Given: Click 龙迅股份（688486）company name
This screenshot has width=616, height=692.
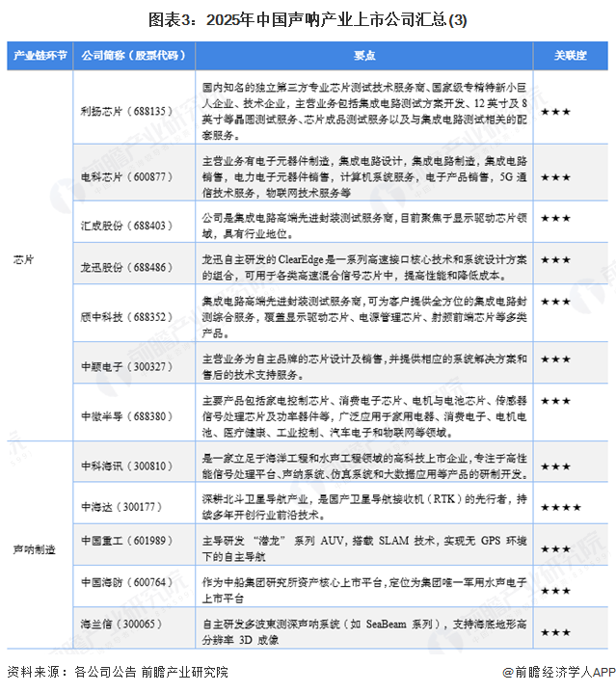Looking at the screenshot, I should (126, 267).
